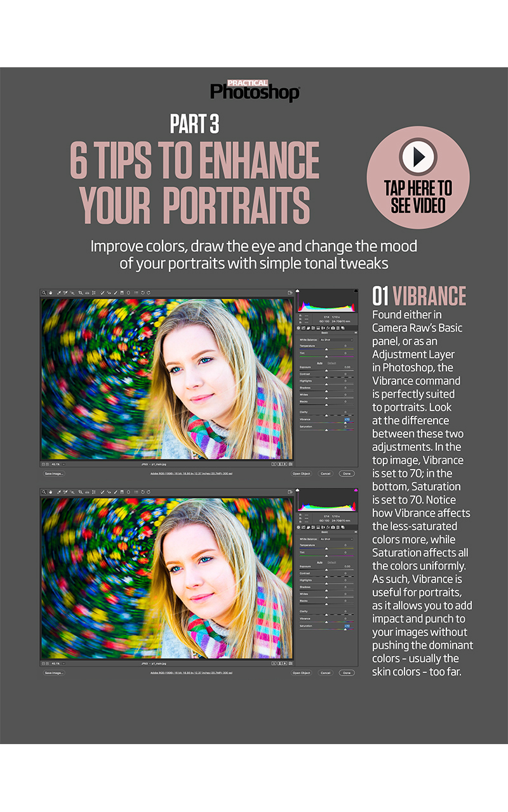Rotate the image counterclockwise

tap(142, 293)
